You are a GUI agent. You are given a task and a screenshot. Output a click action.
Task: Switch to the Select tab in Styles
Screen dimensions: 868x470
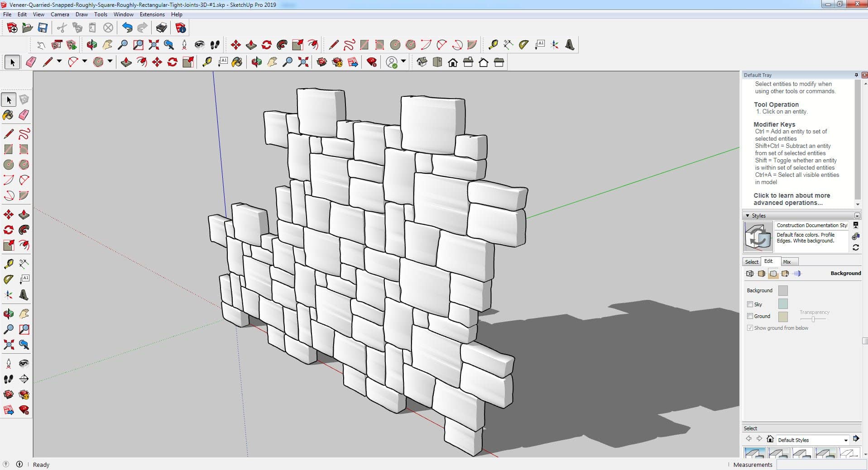point(752,262)
